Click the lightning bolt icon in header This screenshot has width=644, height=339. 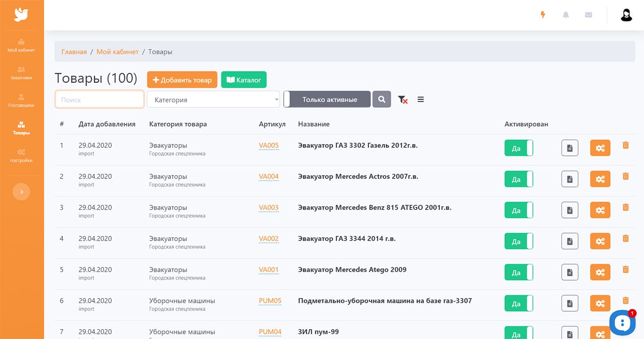point(543,15)
